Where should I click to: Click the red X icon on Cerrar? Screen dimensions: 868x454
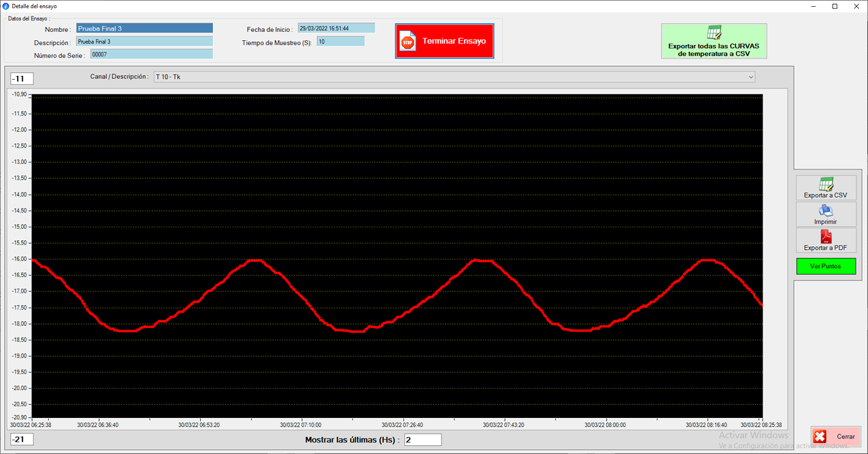pos(820,437)
